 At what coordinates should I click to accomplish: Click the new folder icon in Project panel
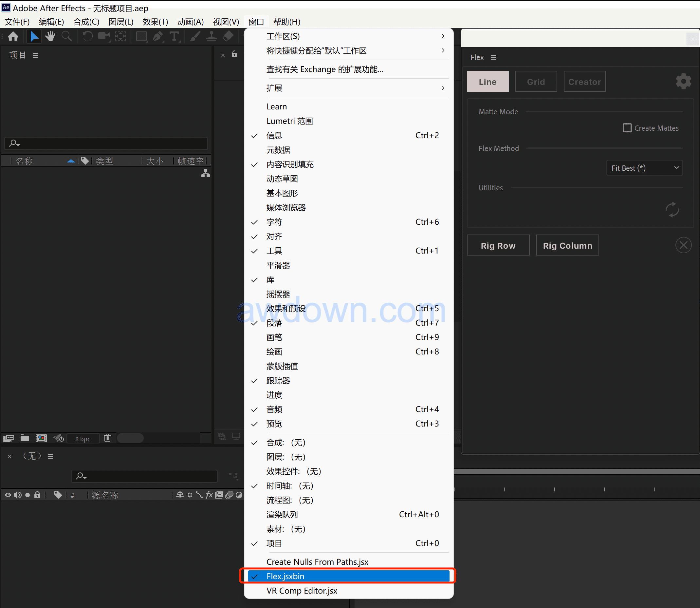(25, 438)
